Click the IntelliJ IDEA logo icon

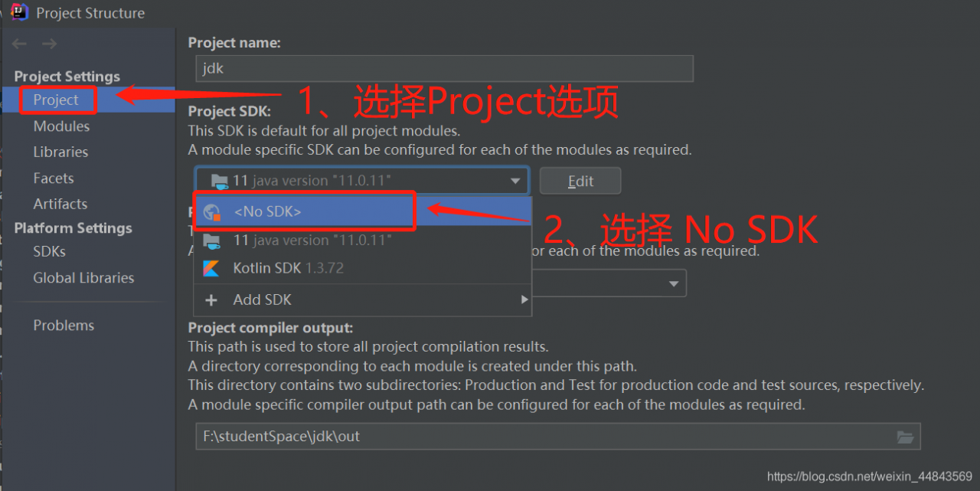click(19, 12)
